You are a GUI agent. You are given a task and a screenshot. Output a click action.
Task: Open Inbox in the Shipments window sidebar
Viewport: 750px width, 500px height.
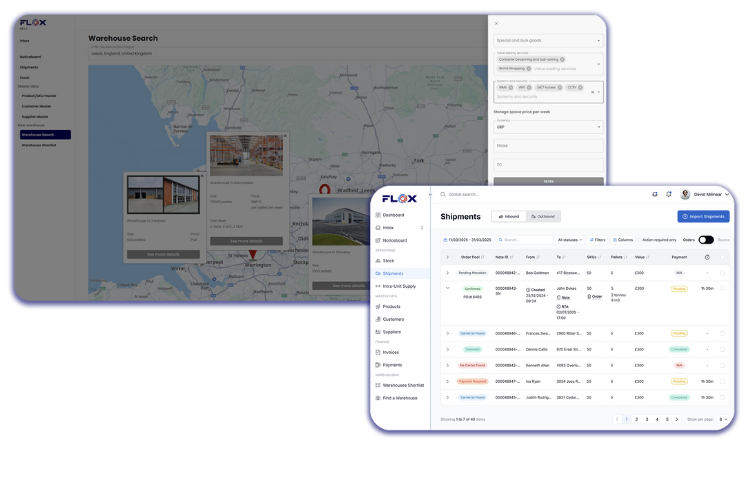click(x=385, y=228)
